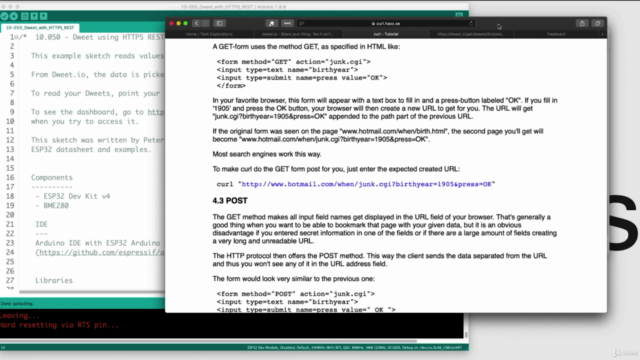This screenshot has height=360, width=640.
Task: Open hotmail.com junk.cgi example link
Action: (367, 184)
